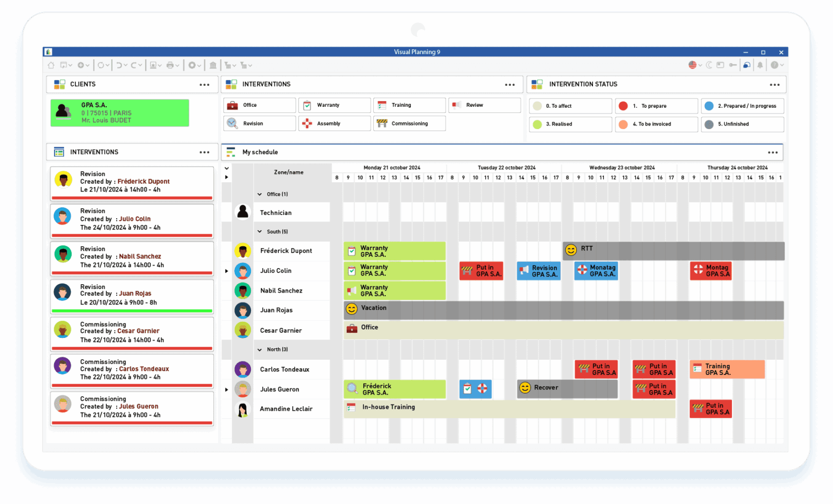Click the Undo arrow in the toolbar

(121, 65)
